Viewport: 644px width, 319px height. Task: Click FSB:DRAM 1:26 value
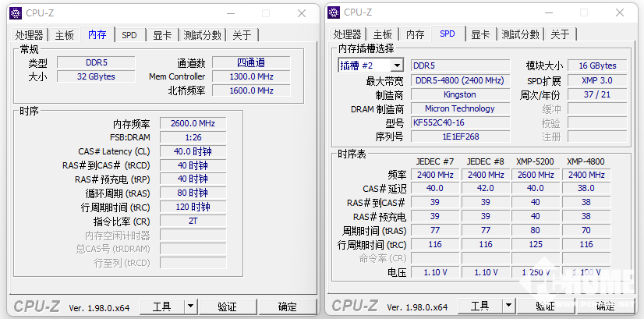[x=193, y=137]
